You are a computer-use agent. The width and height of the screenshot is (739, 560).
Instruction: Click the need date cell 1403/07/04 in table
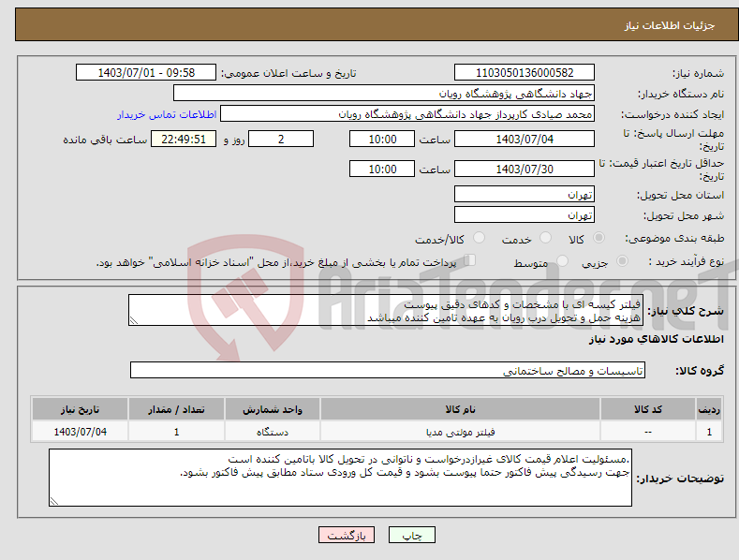[x=81, y=432]
